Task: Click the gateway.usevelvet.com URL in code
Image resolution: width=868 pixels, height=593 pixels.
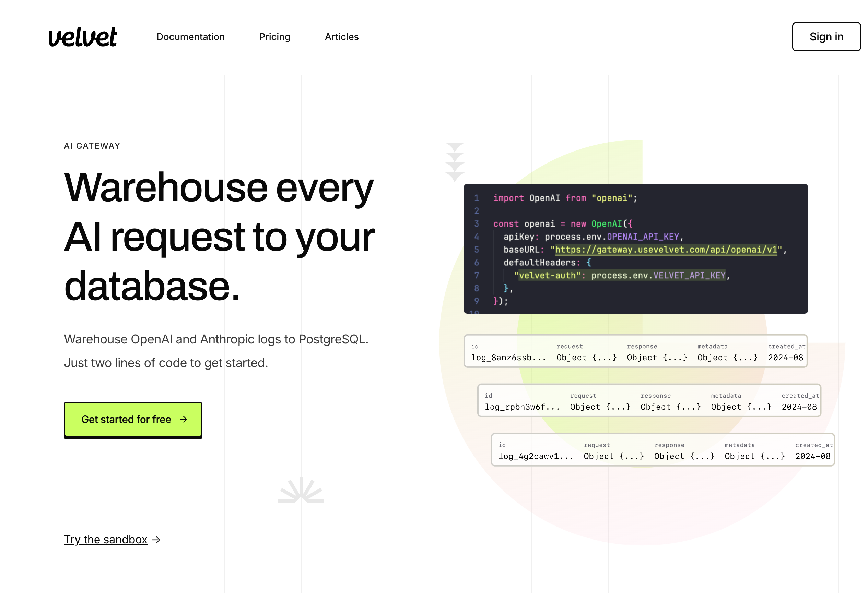Action: 666,249
